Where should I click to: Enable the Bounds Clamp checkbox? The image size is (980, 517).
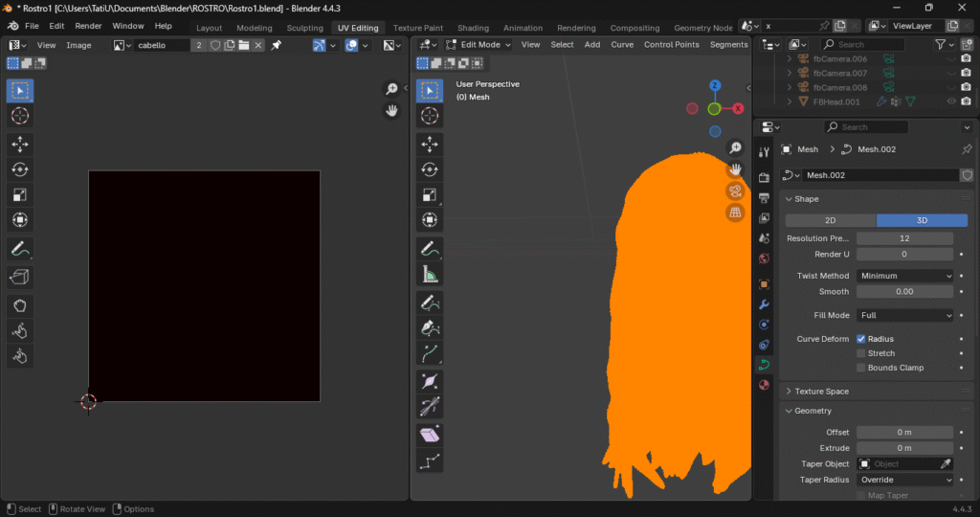click(x=861, y=368)
